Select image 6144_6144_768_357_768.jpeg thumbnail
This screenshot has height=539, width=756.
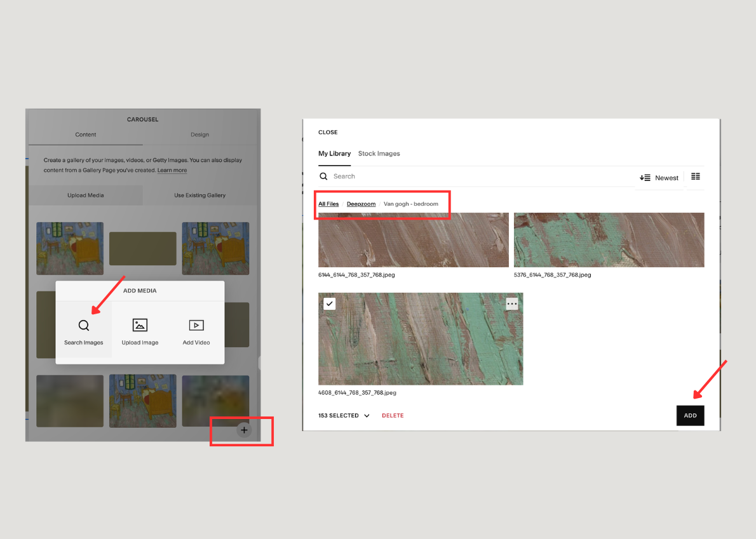[413, 240]
